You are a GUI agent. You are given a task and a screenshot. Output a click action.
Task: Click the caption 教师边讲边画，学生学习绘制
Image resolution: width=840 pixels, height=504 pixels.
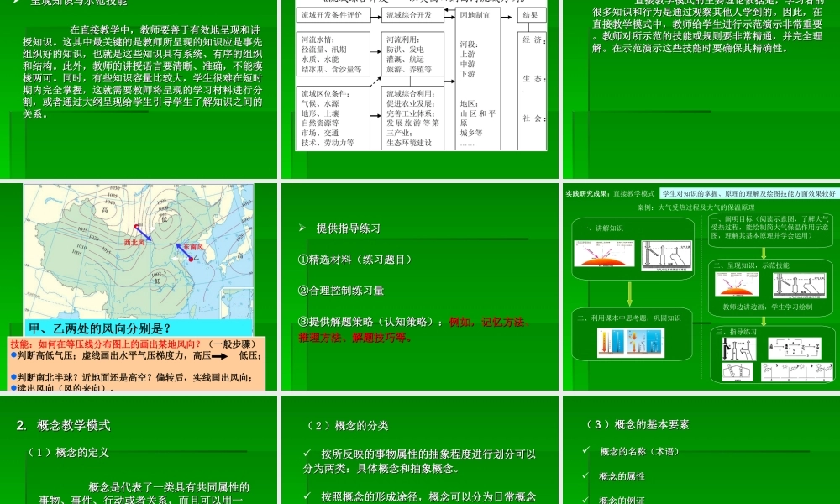pyautogui.click(x=767, y=307)
